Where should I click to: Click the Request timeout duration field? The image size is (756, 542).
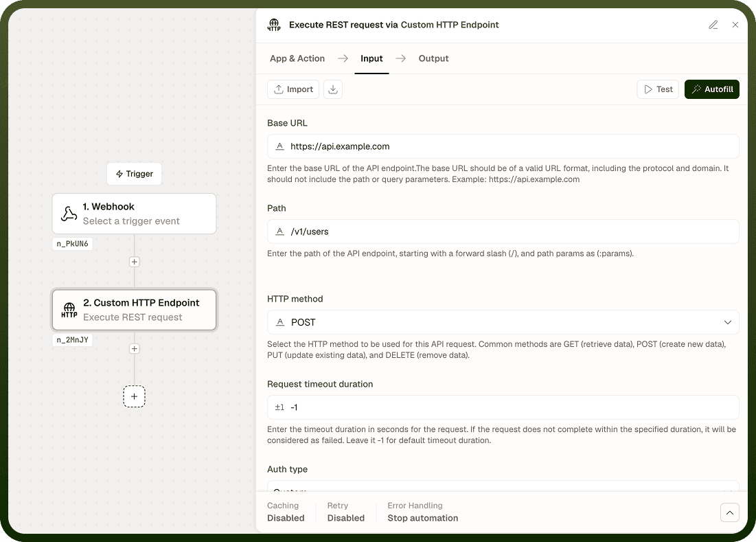pyautogui.click(x=503, y=407)
